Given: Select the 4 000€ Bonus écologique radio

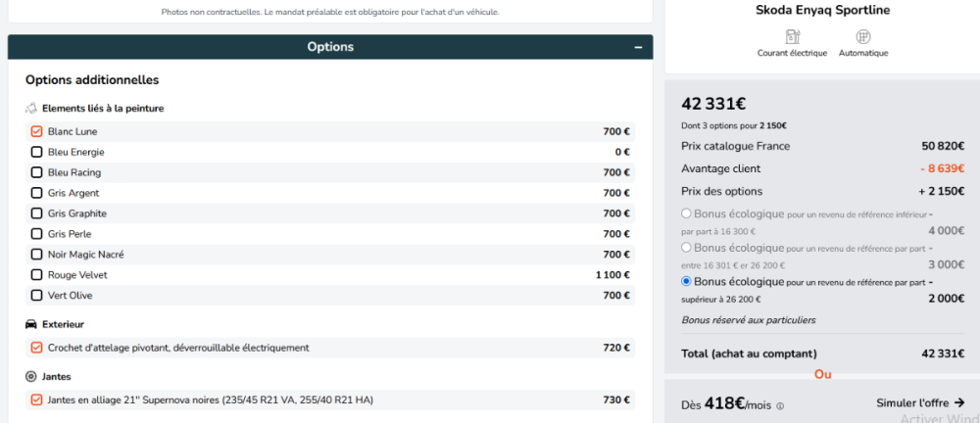Looking at the screenshot, I should [x=686, y=213].
